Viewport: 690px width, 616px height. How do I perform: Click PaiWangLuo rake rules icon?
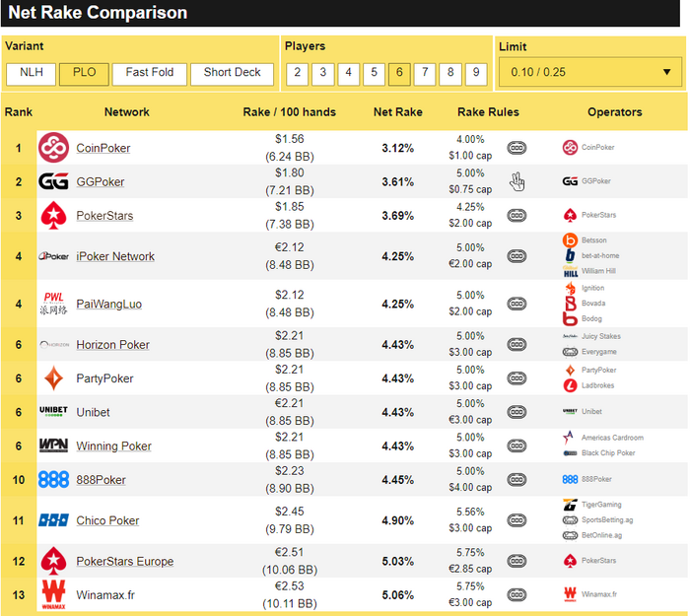(517, 304)
